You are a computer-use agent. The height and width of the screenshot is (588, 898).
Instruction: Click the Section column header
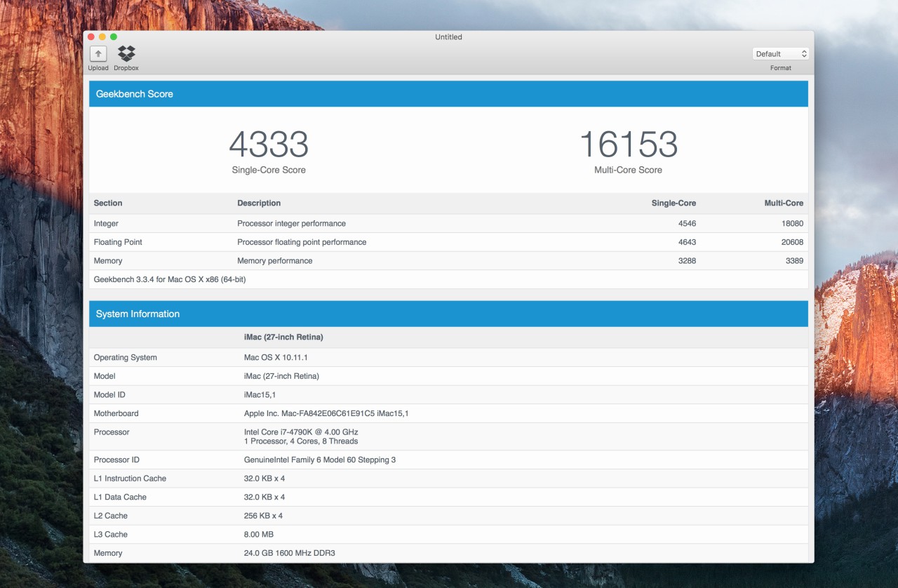pos(108,203)
